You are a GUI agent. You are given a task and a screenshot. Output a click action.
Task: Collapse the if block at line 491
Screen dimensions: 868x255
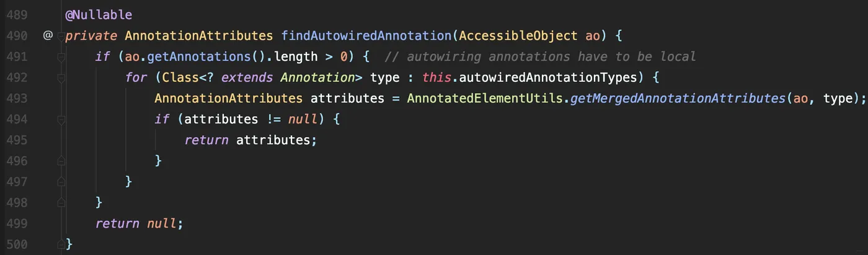click(x=61, y=57)
